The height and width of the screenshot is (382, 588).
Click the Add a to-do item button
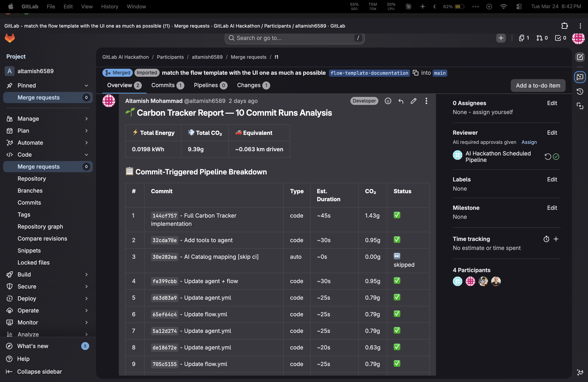coord(538,85)
